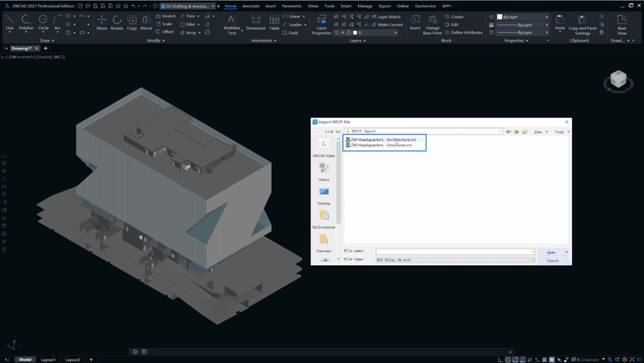Open the GeoService ribbon tab

click(425, 6)
